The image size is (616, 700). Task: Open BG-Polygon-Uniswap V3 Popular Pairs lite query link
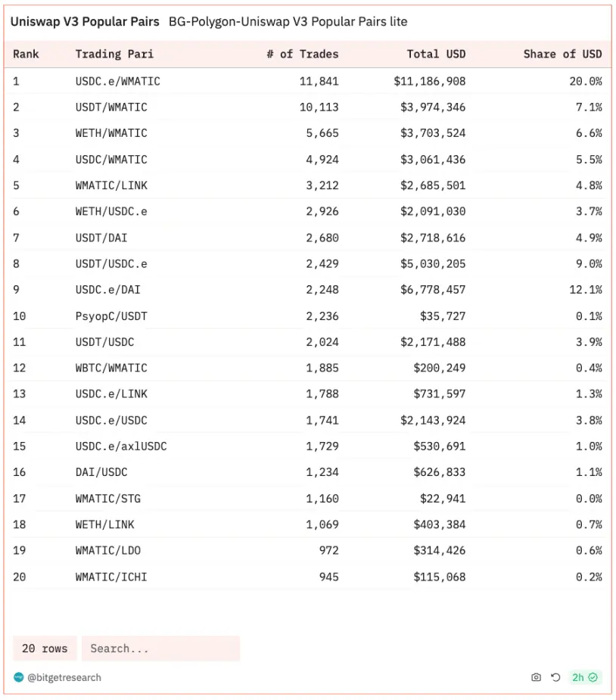288,22
